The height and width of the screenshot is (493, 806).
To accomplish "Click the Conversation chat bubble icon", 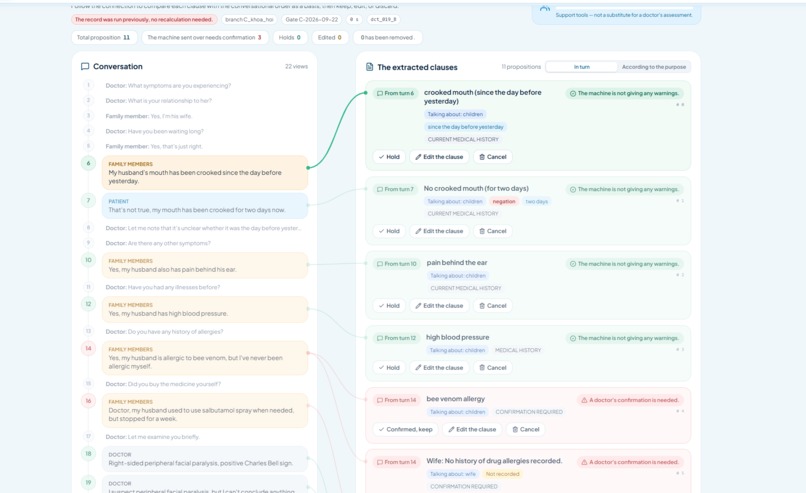I will [85, 66].
